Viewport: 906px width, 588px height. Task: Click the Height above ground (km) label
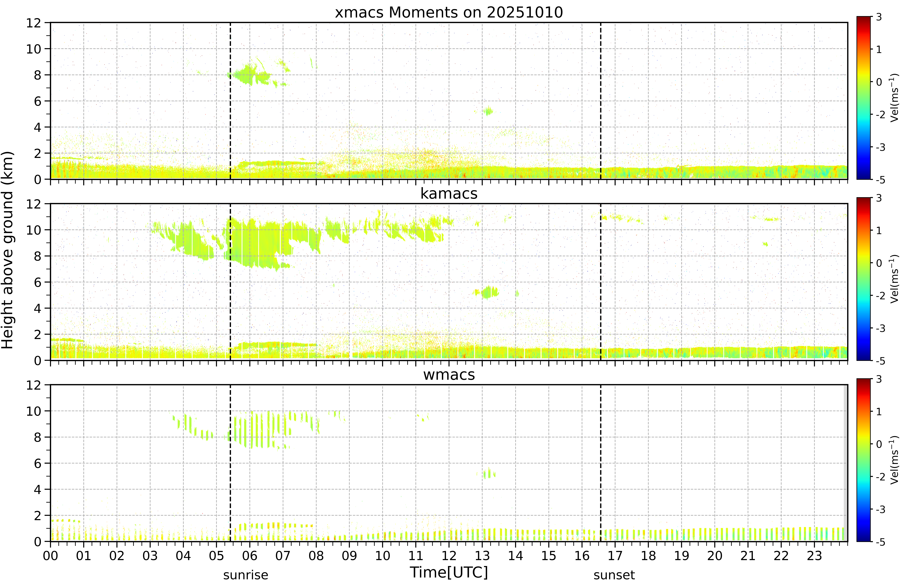8,250
